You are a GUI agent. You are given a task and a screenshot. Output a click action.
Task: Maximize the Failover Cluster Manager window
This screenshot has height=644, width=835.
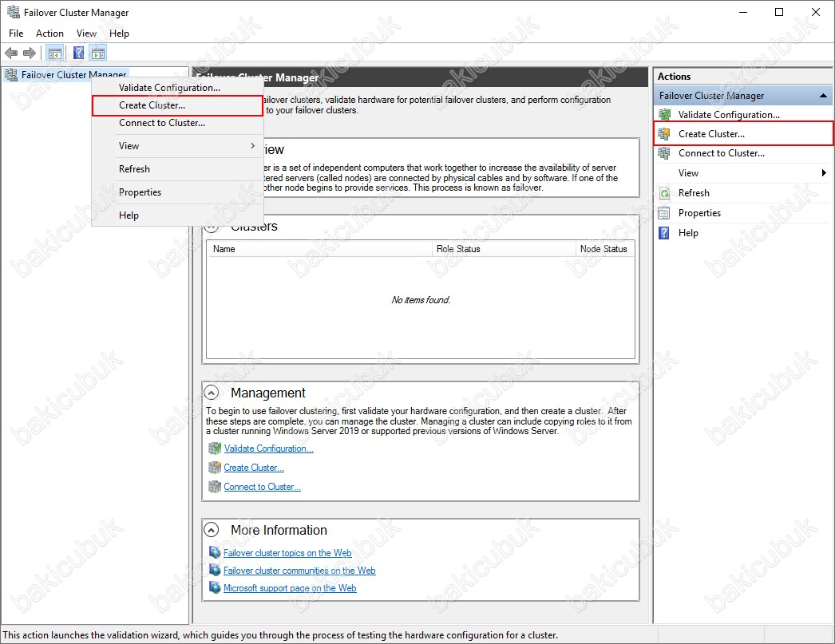point(779,12)
